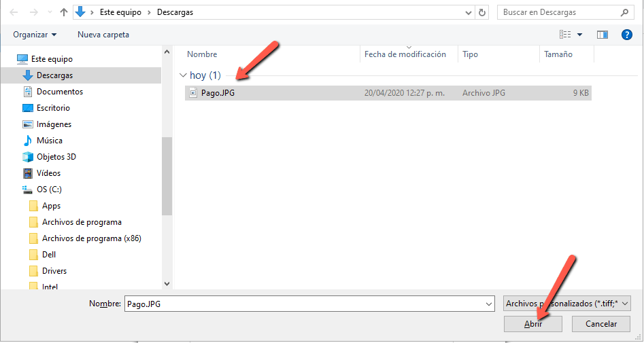Open view options dropdown arrow
644x343 pixels.
point(580,35)
